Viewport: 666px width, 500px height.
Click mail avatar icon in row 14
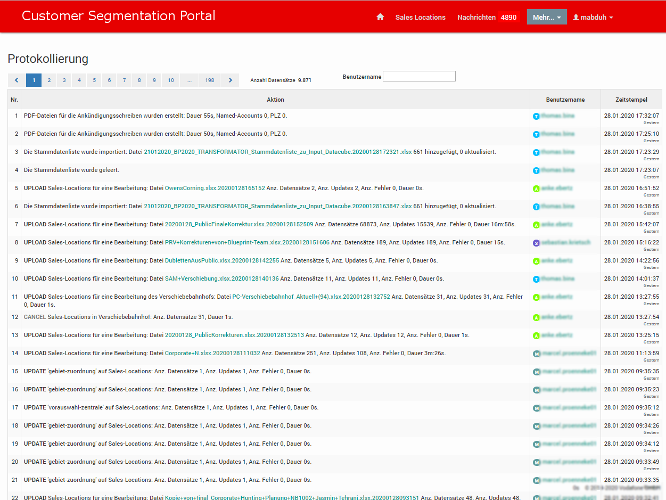536,354
